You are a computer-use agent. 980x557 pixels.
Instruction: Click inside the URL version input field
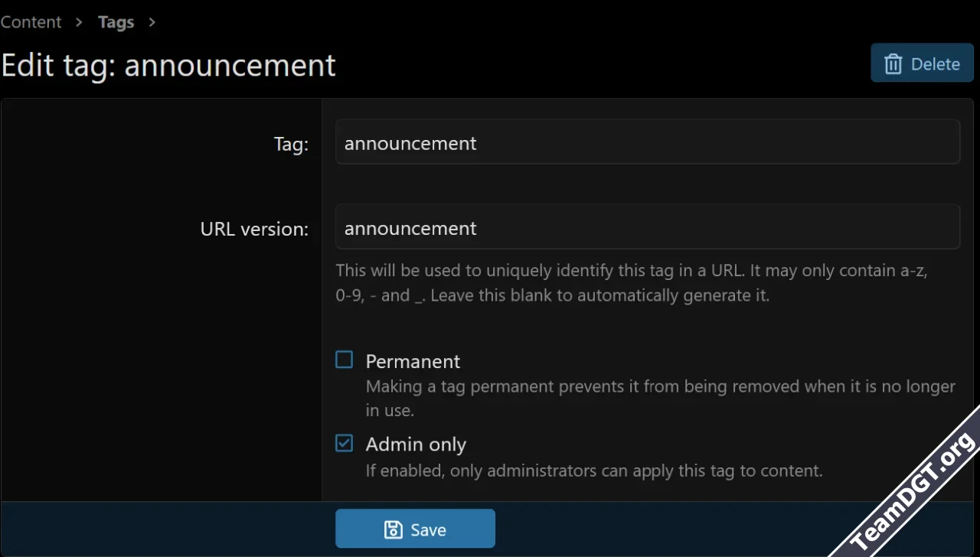648,226
